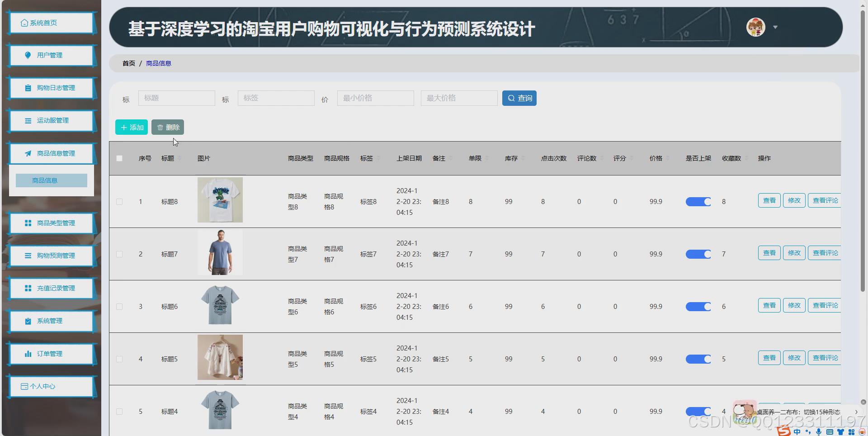Click 商品信息 in the breadcrumb

point(159,63)
